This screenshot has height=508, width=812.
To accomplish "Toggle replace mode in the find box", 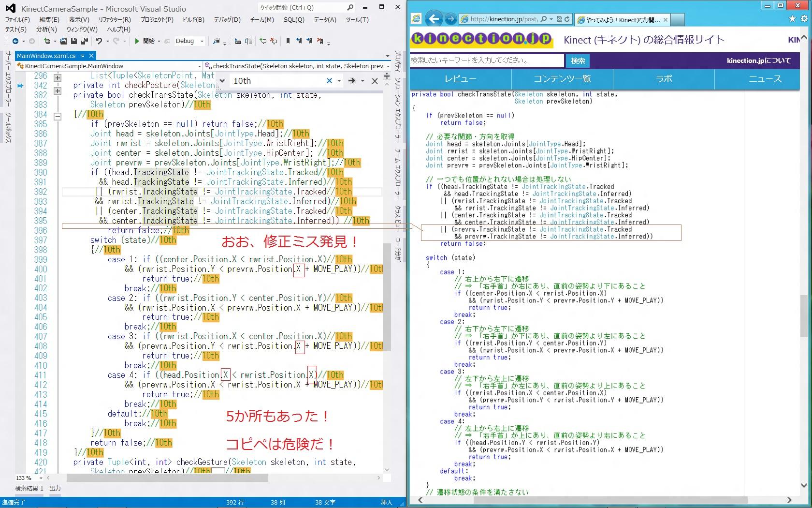I will 222,81.
